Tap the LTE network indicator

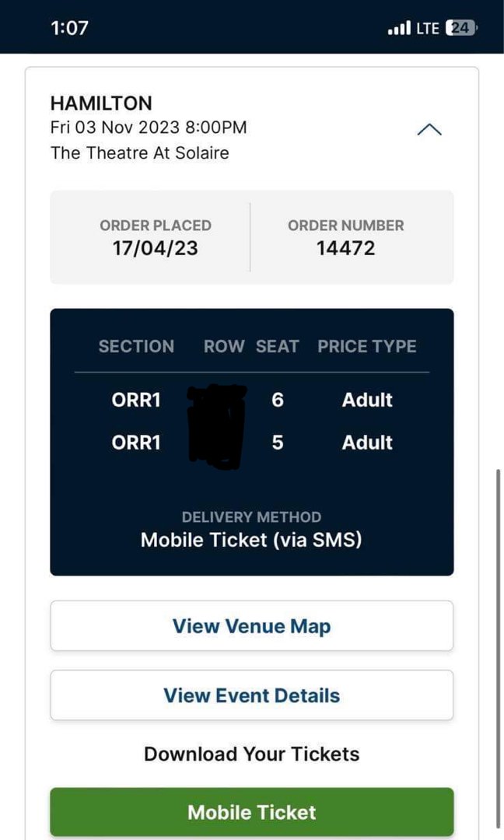click(426, 27)
